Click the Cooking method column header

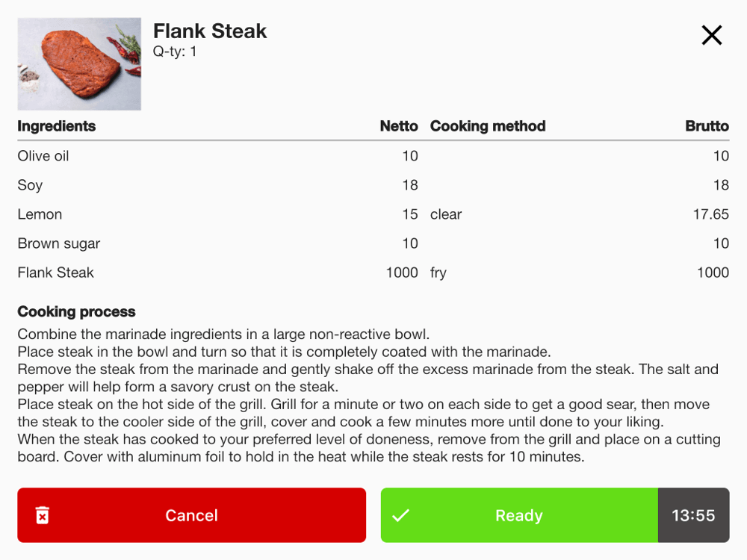(x=488, y=126)
